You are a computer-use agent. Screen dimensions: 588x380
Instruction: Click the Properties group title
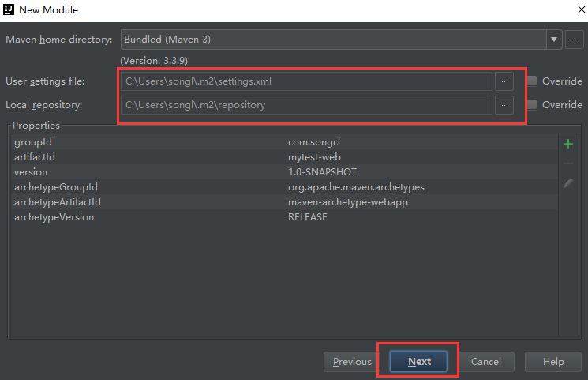(36, 126)
